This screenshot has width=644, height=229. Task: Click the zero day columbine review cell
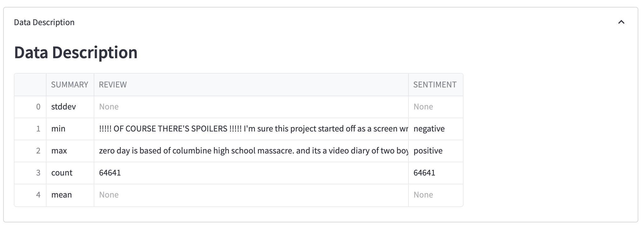click(251, 151)
